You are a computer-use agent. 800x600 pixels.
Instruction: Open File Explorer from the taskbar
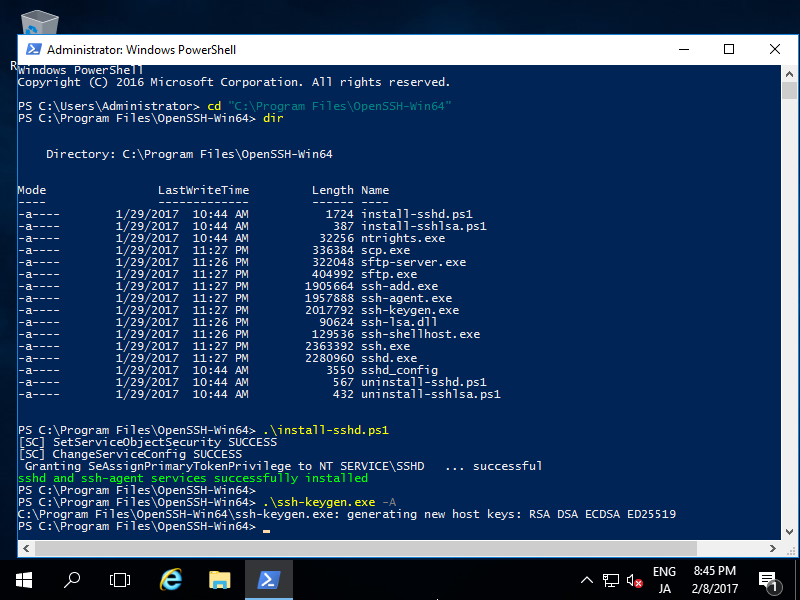220,580
